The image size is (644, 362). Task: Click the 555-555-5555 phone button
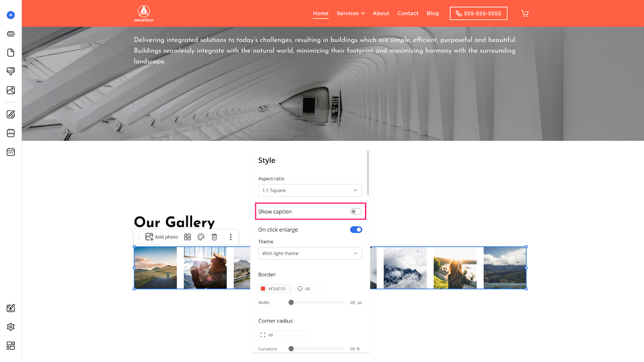pos(479,13)
